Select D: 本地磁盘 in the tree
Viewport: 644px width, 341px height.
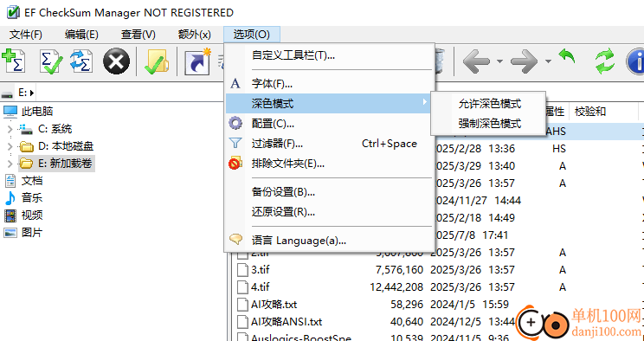[66, 146]
